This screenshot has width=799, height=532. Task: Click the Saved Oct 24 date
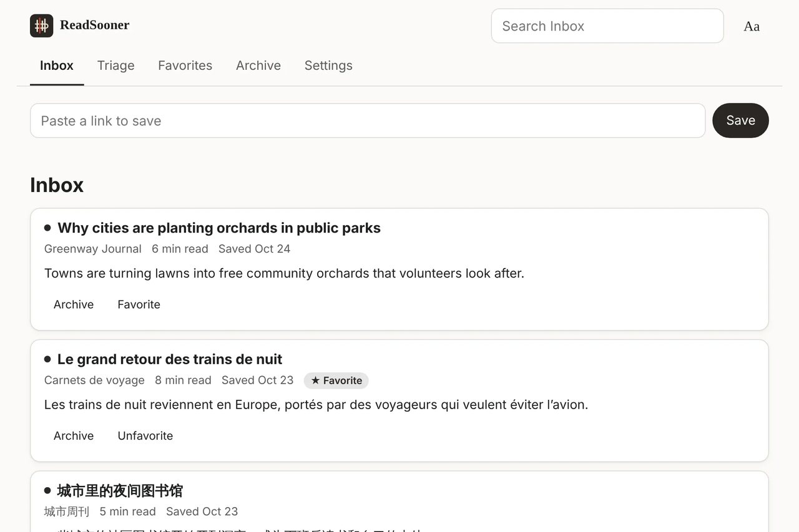coord(255,249)
